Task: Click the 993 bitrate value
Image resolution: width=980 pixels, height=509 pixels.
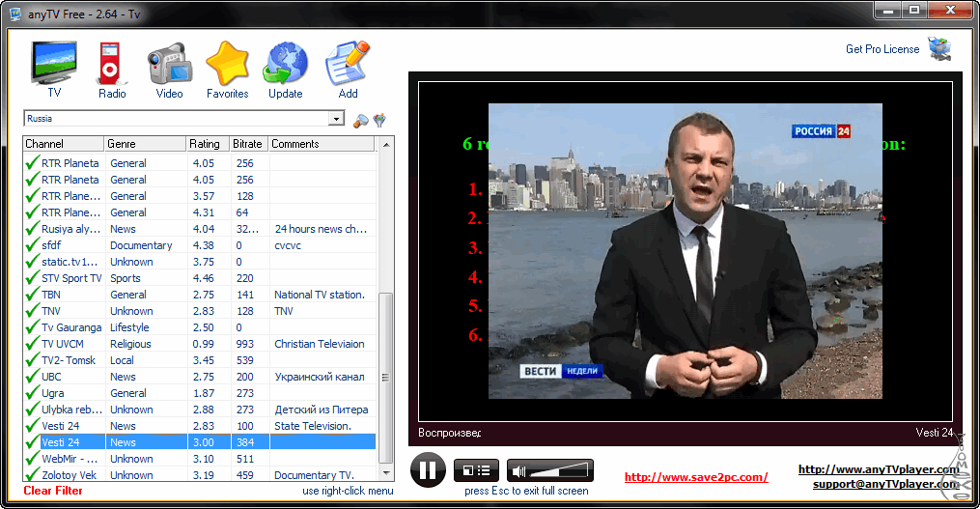Action: pos(245,344)
